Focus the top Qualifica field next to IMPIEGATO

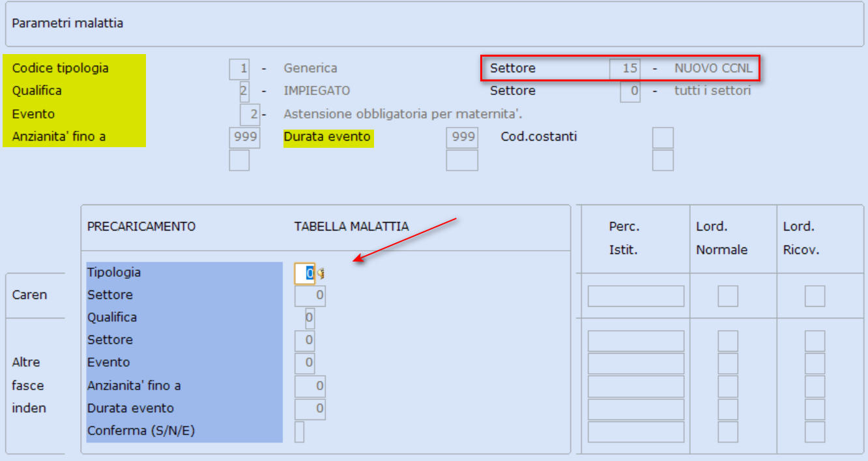[x=244, y=91]
